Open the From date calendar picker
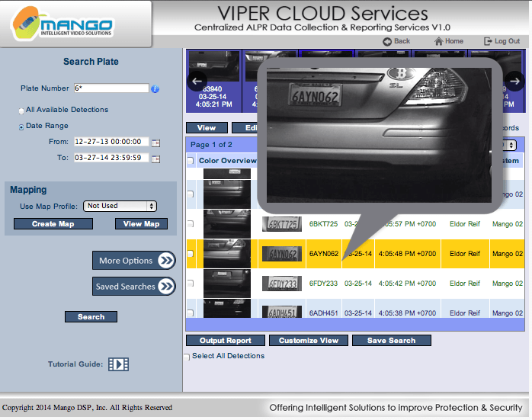Screen dimensions: 532x420 (x=155, y=143)
